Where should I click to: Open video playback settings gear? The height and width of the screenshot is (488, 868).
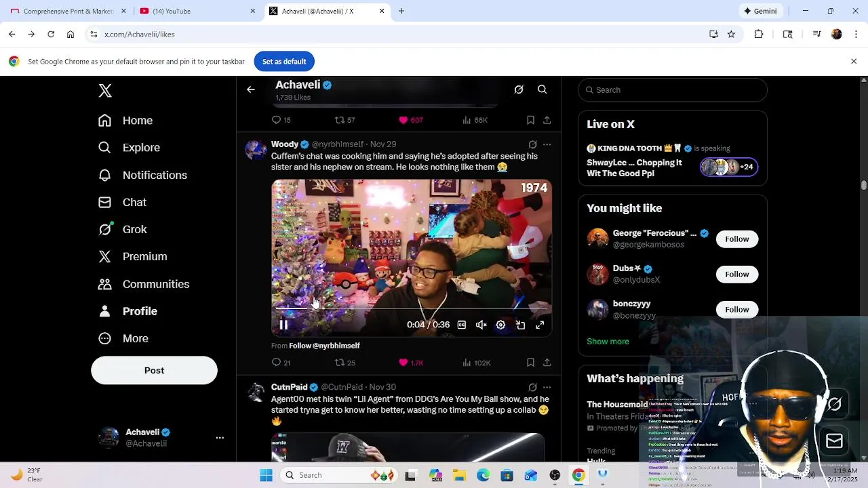[500, 325]
